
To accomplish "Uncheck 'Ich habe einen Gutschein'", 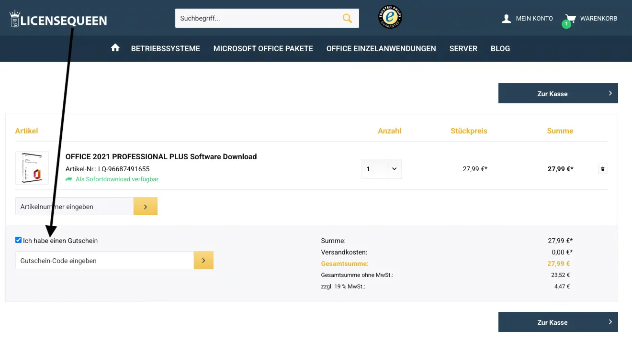I will (18, 240).
